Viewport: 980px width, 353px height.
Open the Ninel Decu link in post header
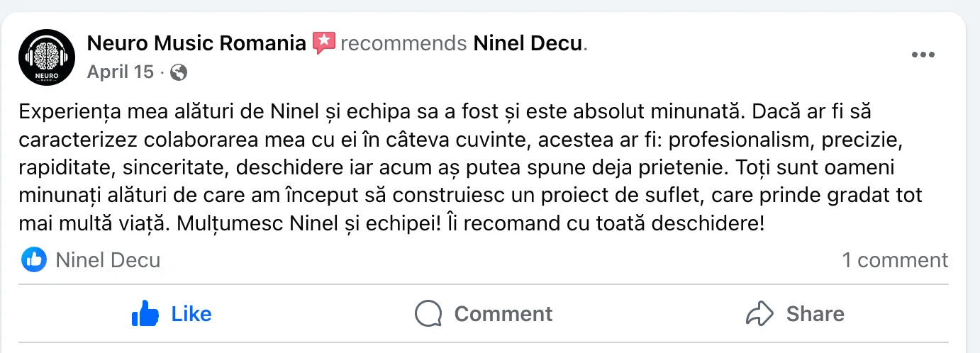pyautogui.click(x=528, y=44)
